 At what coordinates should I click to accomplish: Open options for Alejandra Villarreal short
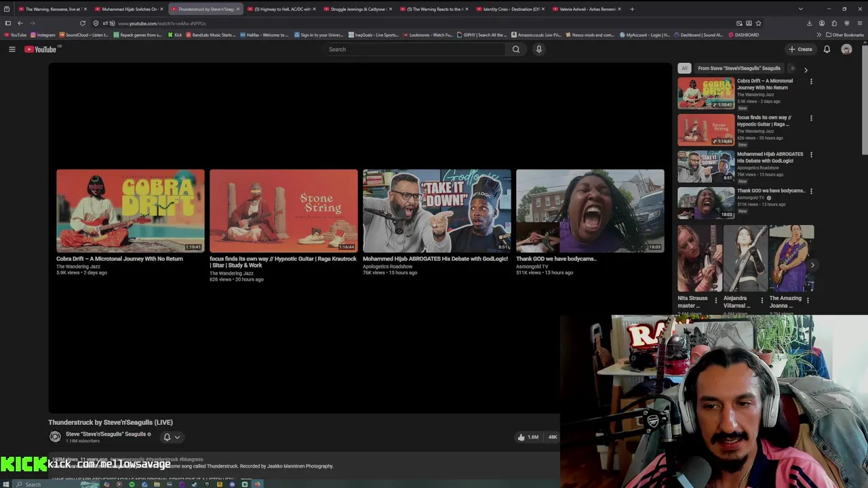pyautogui.click(x=762, y=300)
